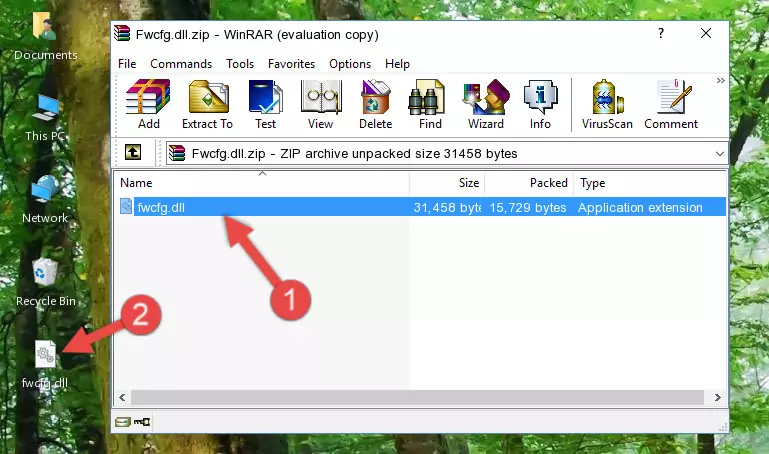Sort list by Packed column header
Image resolution: width=769 pixels, height=454 pixels.
click(529, 182)
